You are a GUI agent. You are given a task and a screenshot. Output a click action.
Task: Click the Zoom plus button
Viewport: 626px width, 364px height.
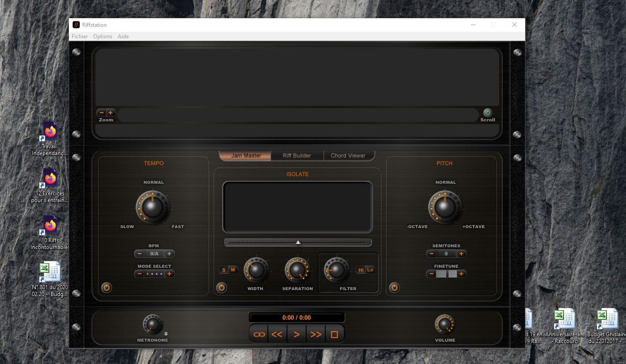pyautogui.click(x=110, y=113)
